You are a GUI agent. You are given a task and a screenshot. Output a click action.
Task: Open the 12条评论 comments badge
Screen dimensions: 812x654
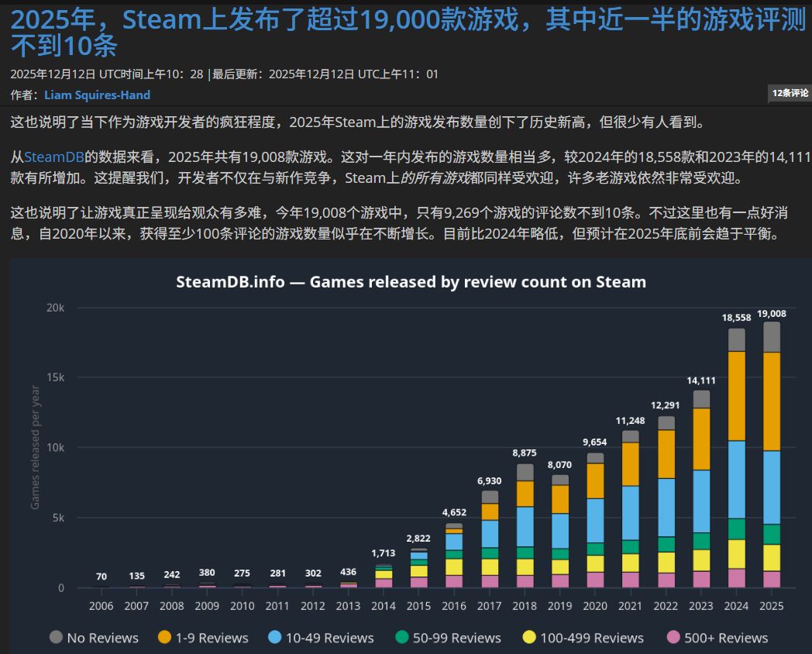790,93
